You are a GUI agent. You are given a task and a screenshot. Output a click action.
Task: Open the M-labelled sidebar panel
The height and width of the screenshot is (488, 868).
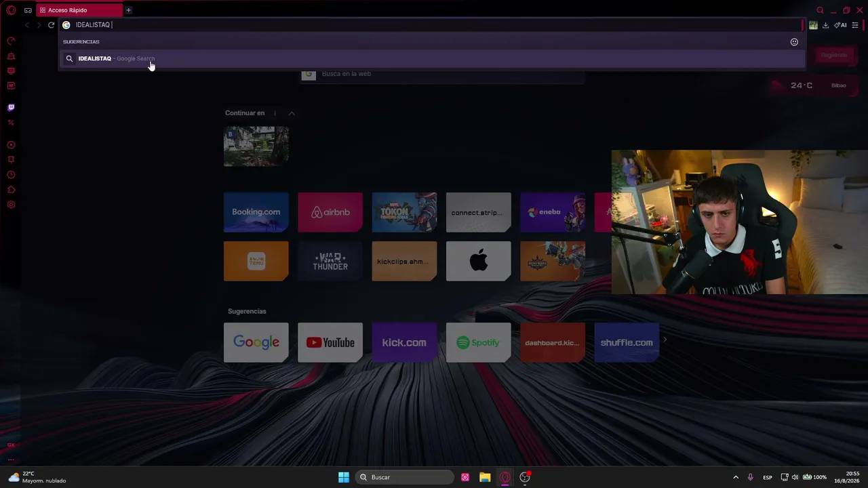point(11,86)
